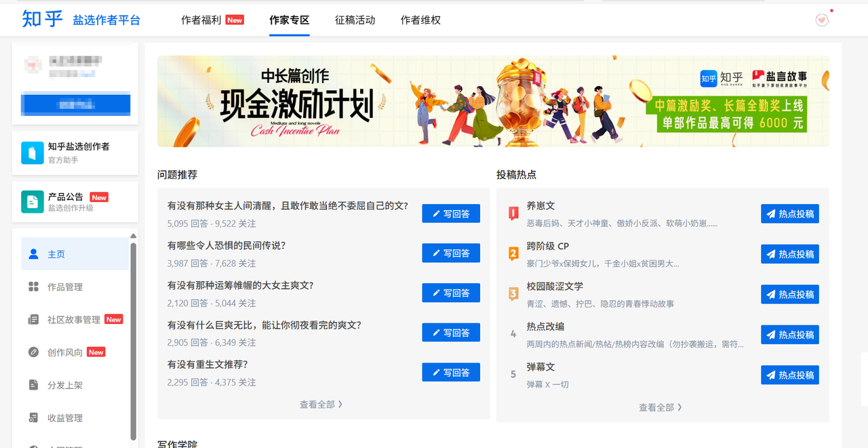
Task: Click text 3,987 回答 · 7,628 关注
Action: (212, 263)
